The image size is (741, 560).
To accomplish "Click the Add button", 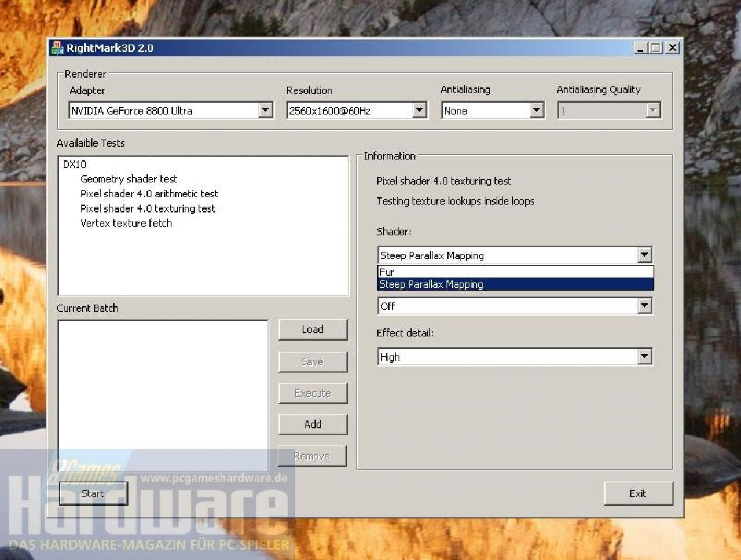I will [313, 424].
